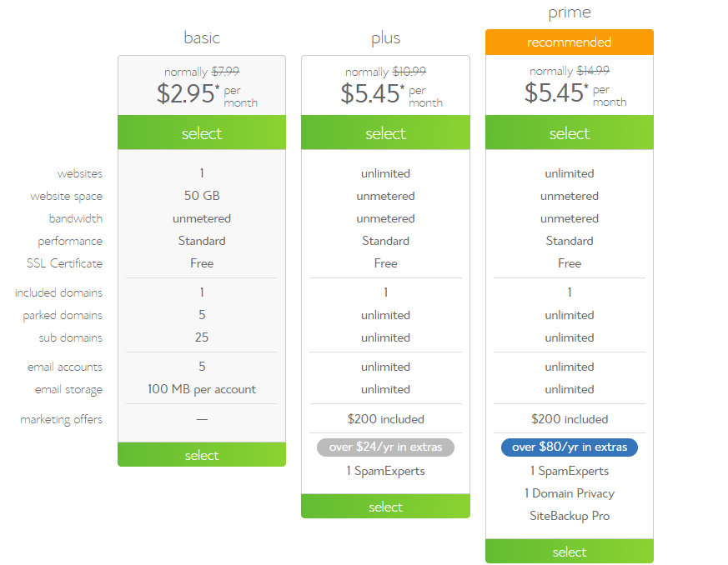
Task: Click the prime plan heading
Action: (x=570, y=12)
